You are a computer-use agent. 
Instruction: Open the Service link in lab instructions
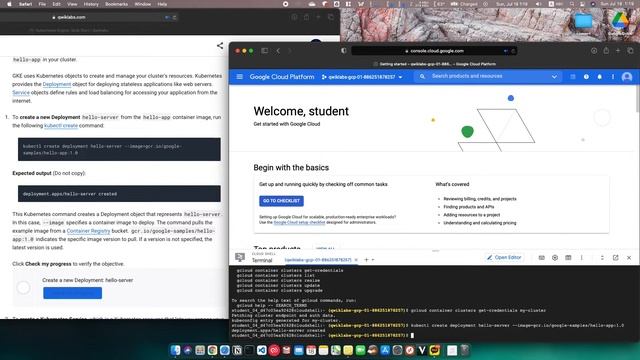pos(21,93)
